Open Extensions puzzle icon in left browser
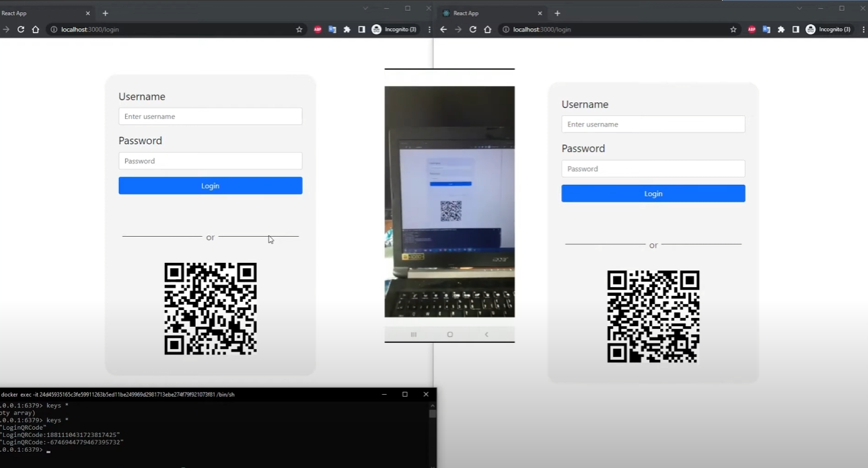This screenshot has height=468, width=868. (347, 30)
